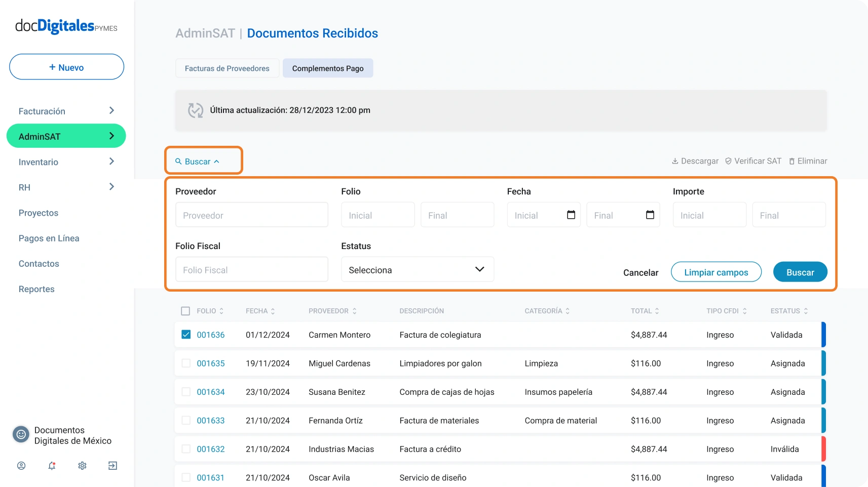868x487 pixels.
Task: Open Reportes in the sidebar
Action: (x=36, y=289)
